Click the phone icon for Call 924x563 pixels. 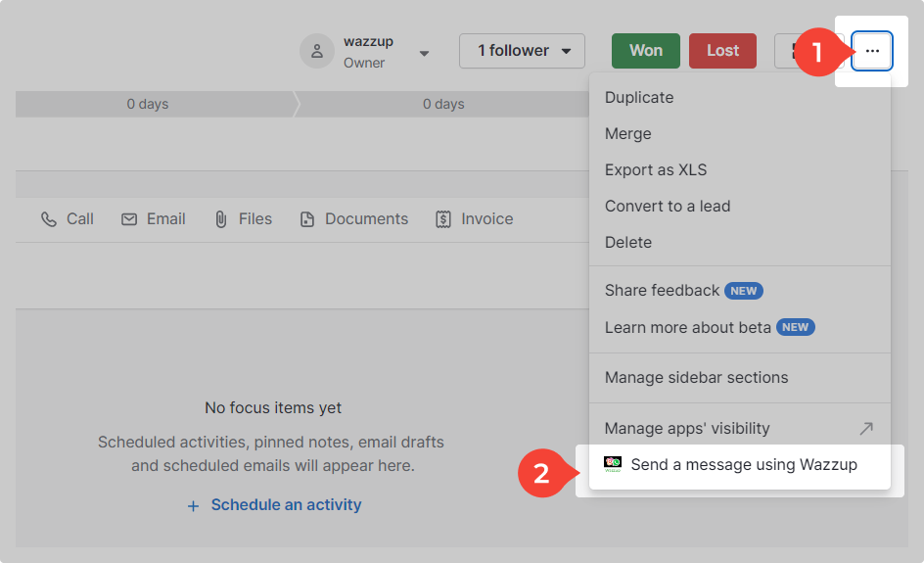click(x=49, y=219)
